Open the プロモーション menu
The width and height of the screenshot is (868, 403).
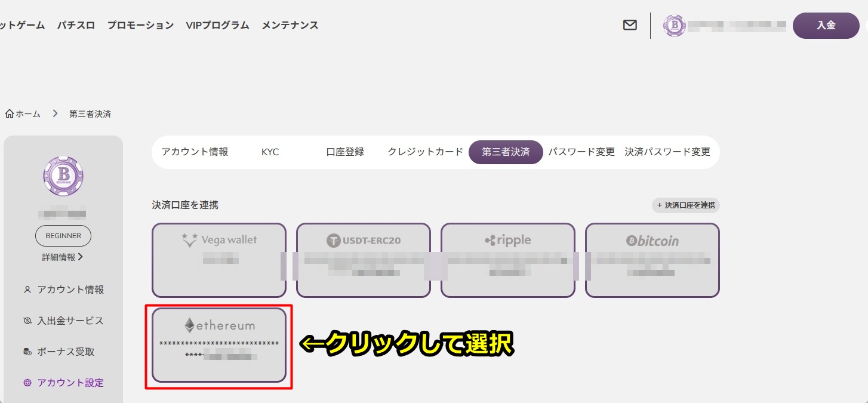point(141,25)
